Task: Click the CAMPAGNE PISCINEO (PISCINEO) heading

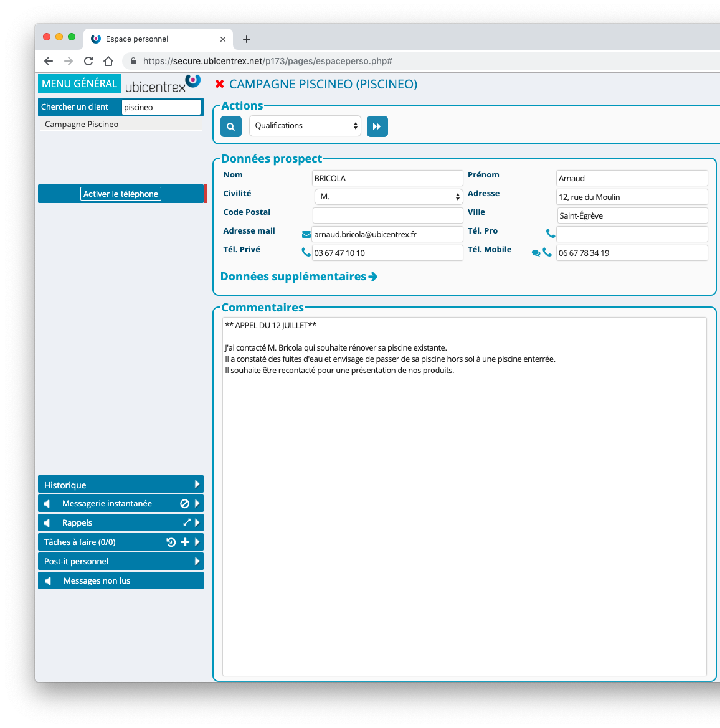Action: (323, 84)
